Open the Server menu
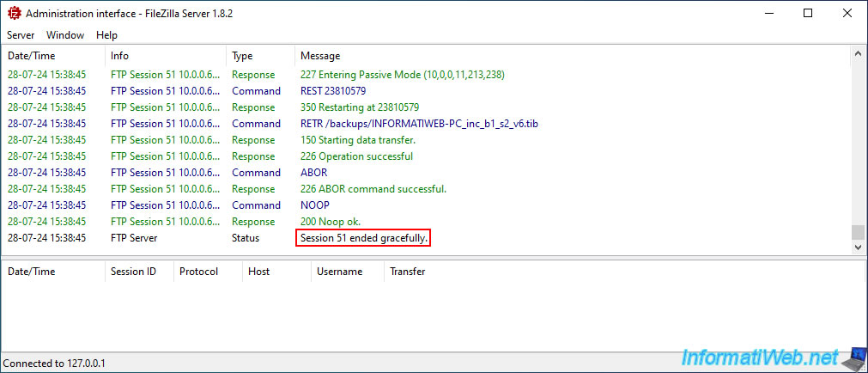 [21, 35]
